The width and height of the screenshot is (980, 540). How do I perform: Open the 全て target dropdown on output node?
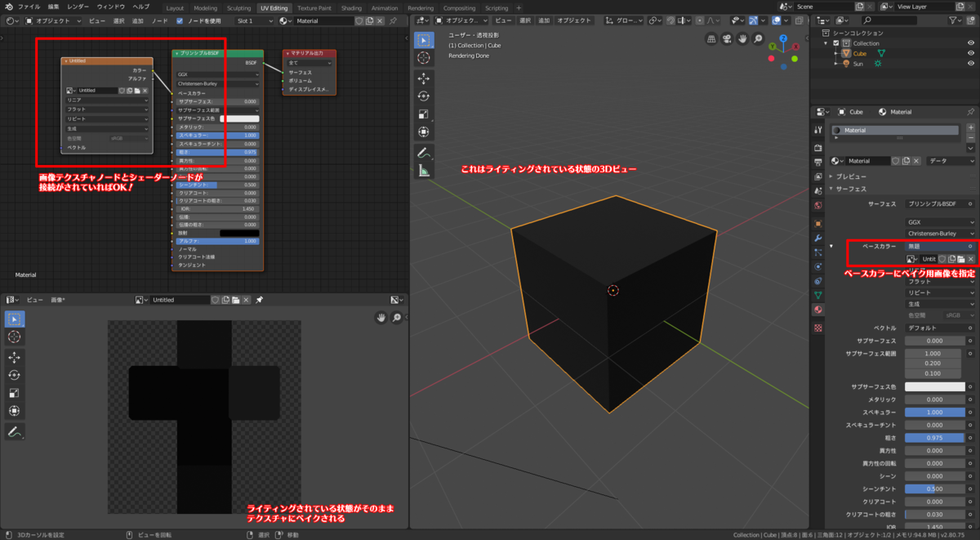310,62
